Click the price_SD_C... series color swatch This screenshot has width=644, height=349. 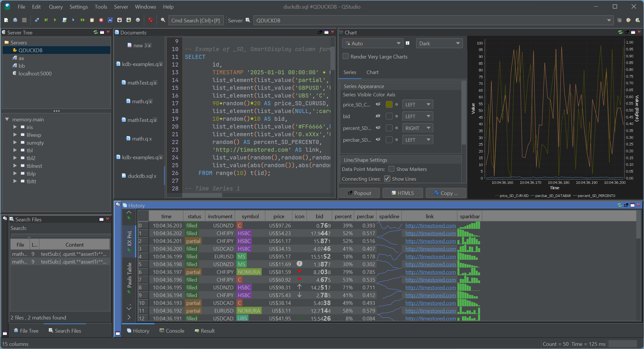click(x=389, y=104)
